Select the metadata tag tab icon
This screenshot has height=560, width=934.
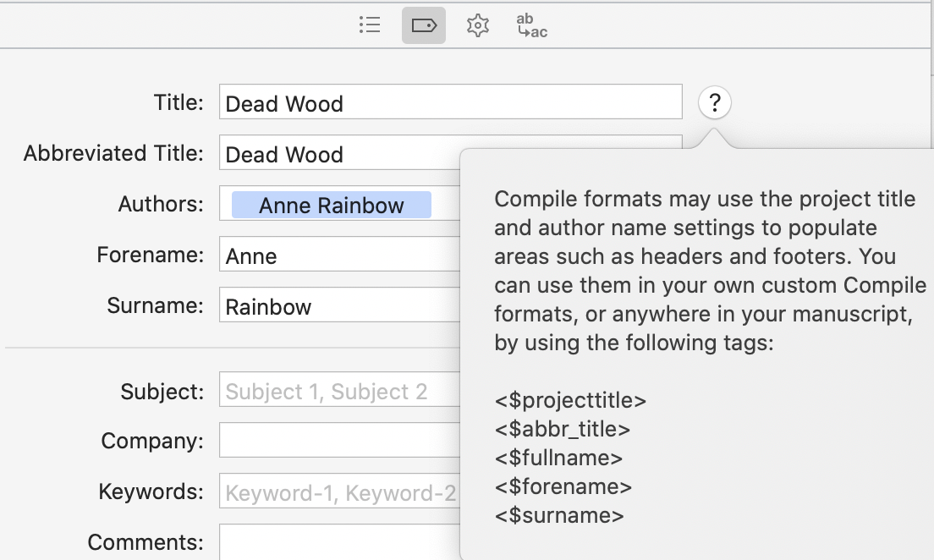point(424,25)
